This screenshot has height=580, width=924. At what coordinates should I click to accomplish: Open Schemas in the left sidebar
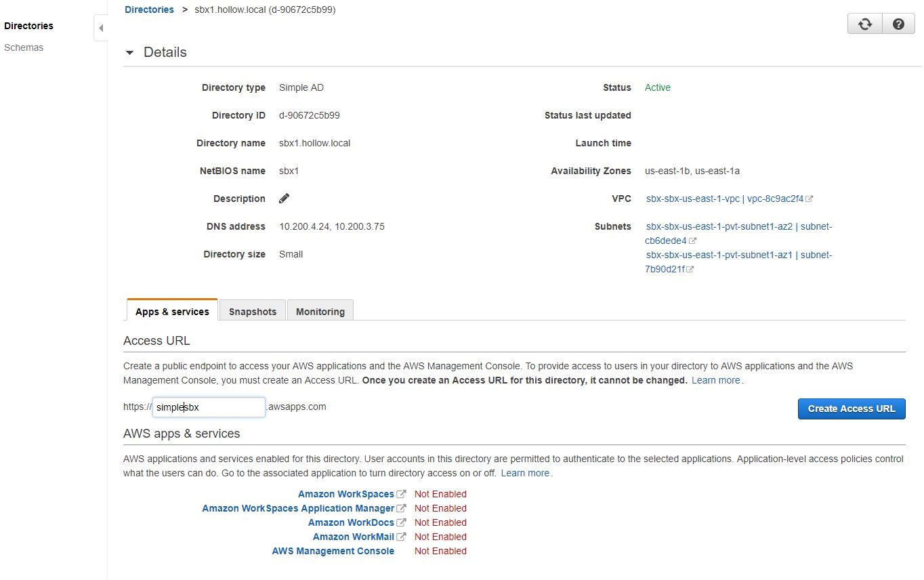coord(24,47)
